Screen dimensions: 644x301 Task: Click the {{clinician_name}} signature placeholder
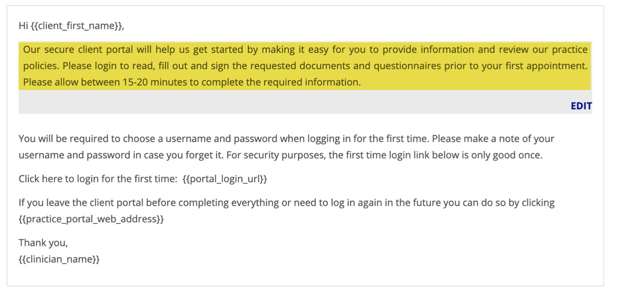59,259
